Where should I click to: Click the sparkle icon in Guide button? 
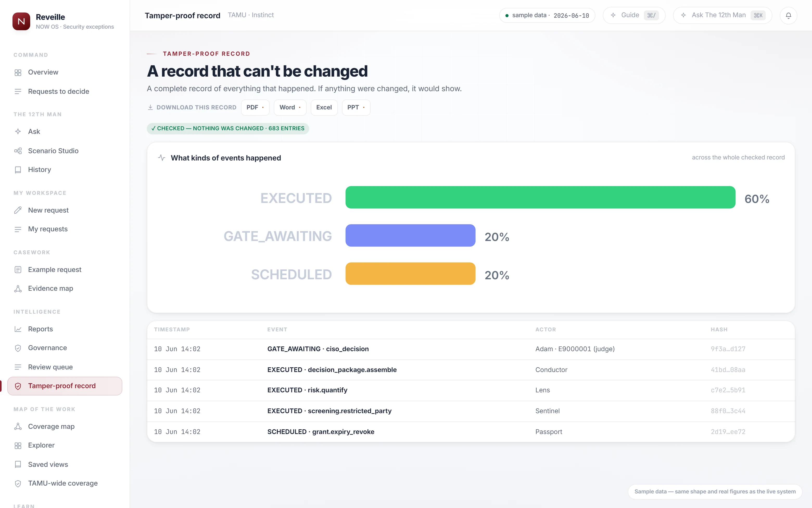613,15
